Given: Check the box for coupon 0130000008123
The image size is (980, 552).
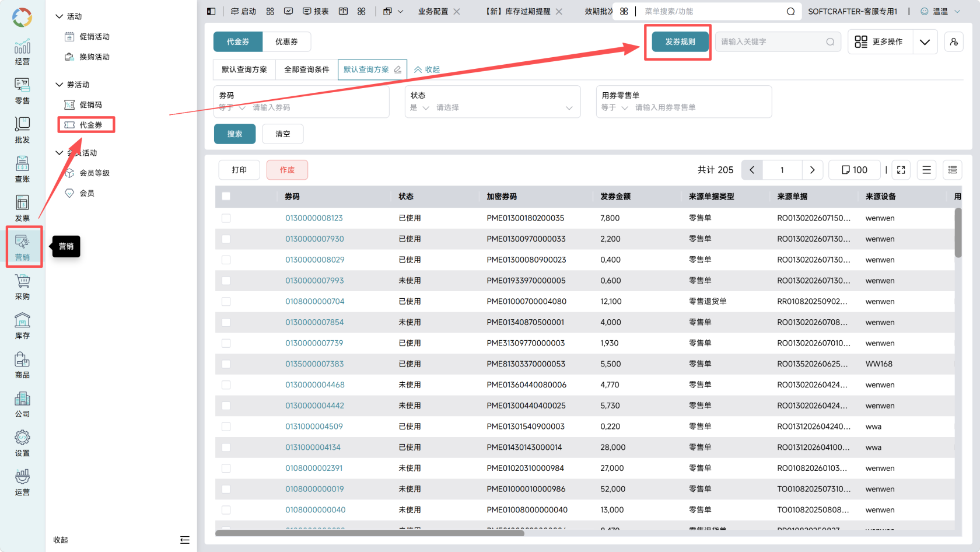Looking at the screenshot, I should tap(226, 218).
